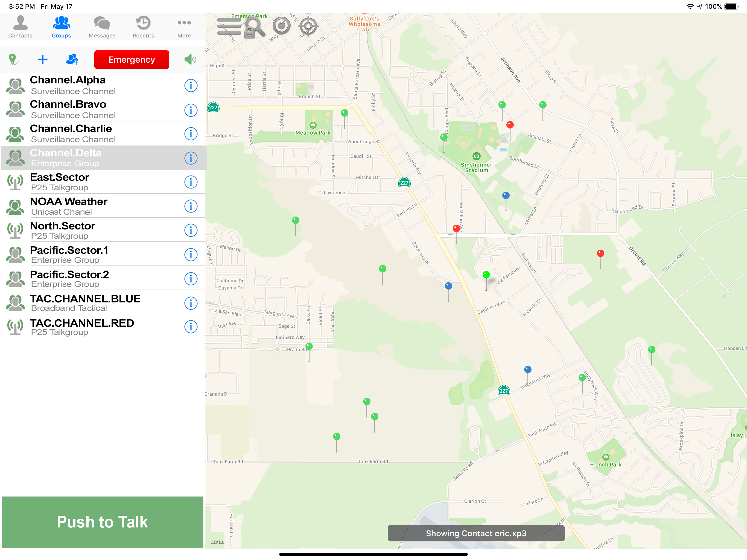747x560 pixels.
Task: Open the map Legal link
Action: click(x=217, y=541)
